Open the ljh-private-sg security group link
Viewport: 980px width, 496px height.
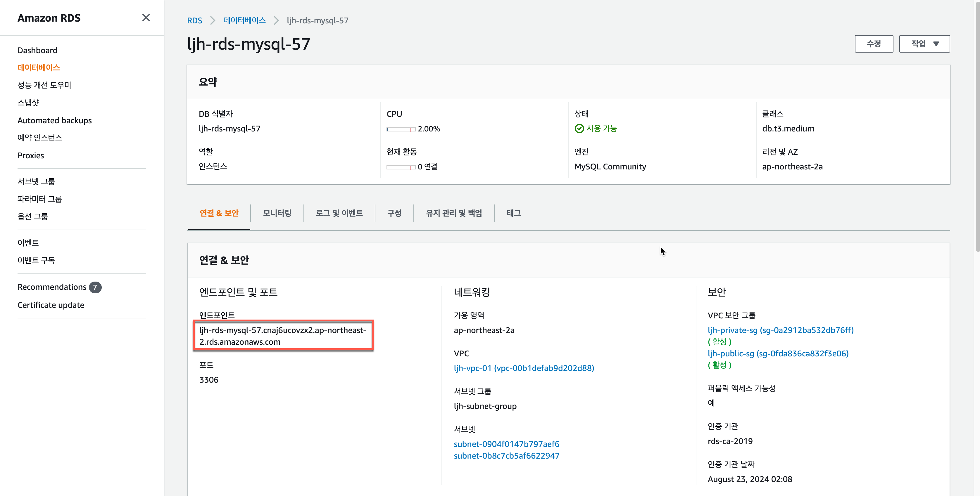[780, 330]
